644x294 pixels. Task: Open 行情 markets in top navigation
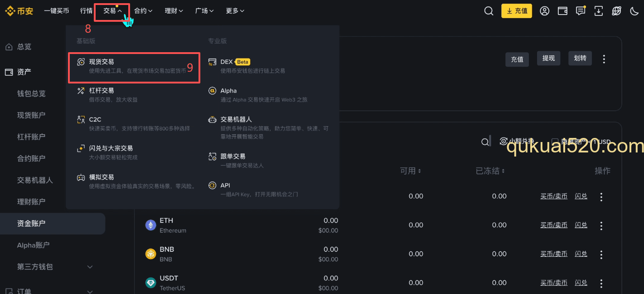click(x=86, y=11)
